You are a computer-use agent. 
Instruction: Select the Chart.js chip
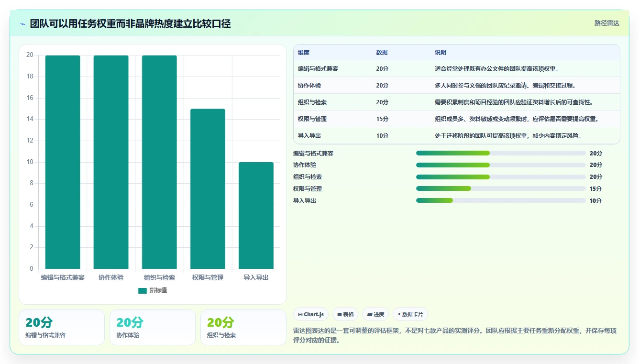pos(311,314)
